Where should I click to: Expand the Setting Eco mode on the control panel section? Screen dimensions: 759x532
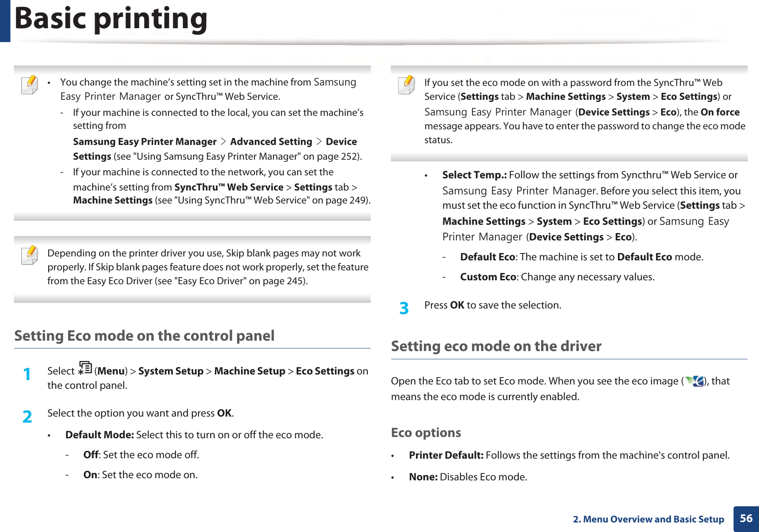click(x=145, y=335)
